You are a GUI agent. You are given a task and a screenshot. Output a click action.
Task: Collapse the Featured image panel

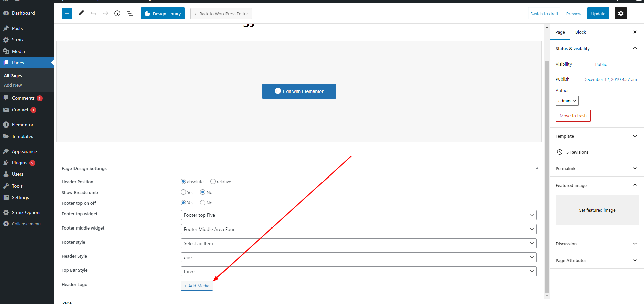coord(597,185)
